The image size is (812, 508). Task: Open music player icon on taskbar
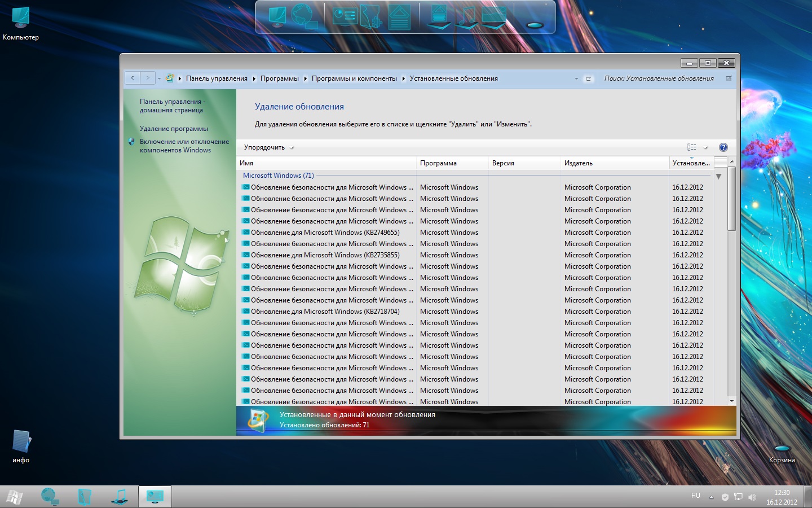click(120, 497)
